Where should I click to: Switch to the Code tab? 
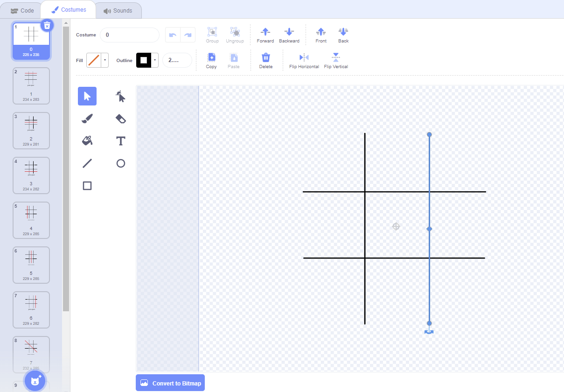point(22,10)
